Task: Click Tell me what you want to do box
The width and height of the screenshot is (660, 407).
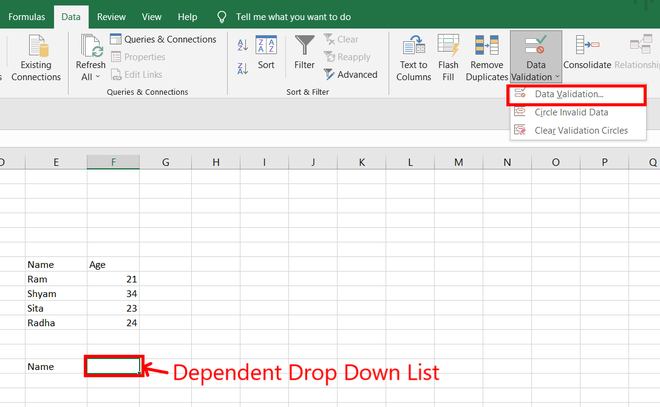Action: 293,17
